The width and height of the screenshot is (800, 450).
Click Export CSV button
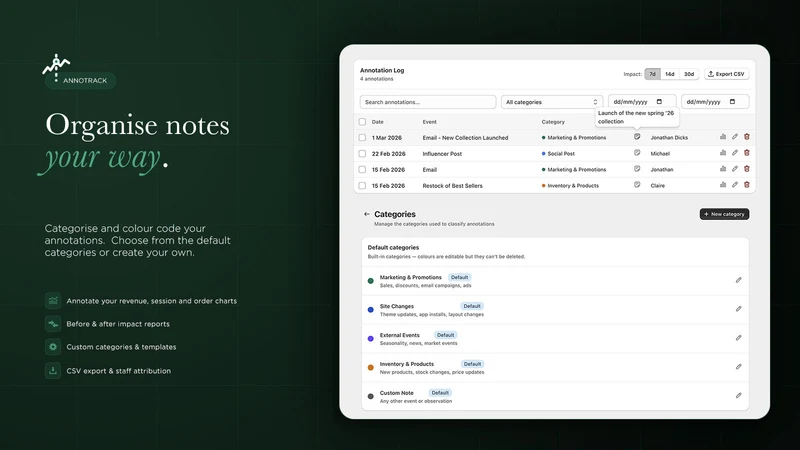pyautogui.click(x=727, y=74)
